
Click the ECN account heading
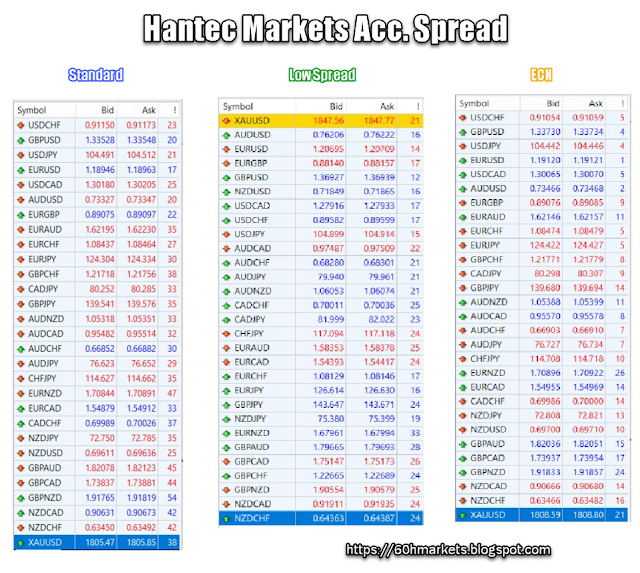click(541, 75)
